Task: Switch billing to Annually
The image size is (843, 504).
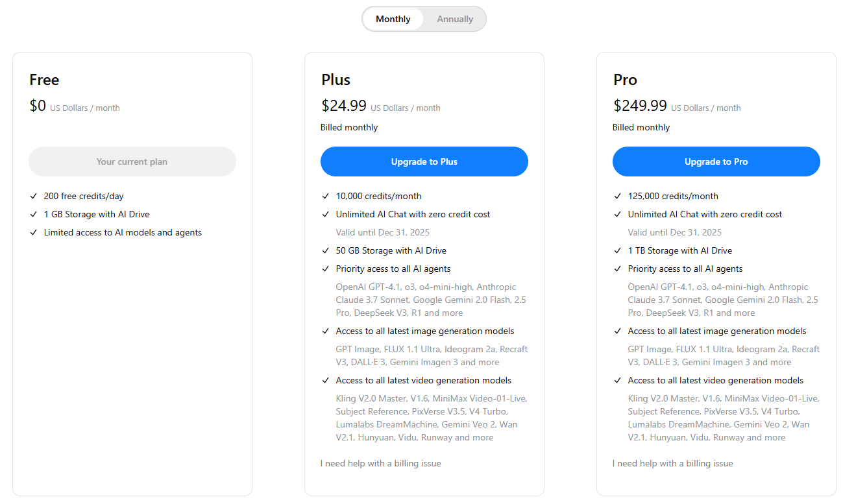Action: tap(454, 19)
